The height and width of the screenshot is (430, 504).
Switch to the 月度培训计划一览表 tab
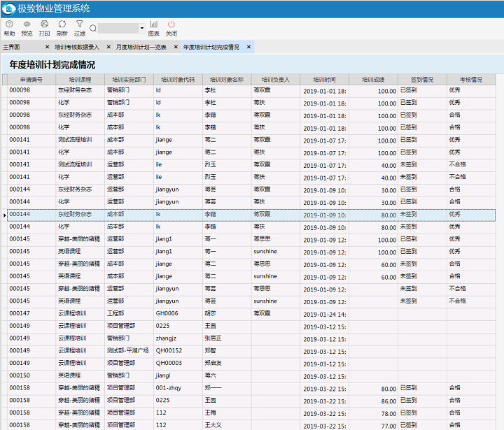coord(141,48)
